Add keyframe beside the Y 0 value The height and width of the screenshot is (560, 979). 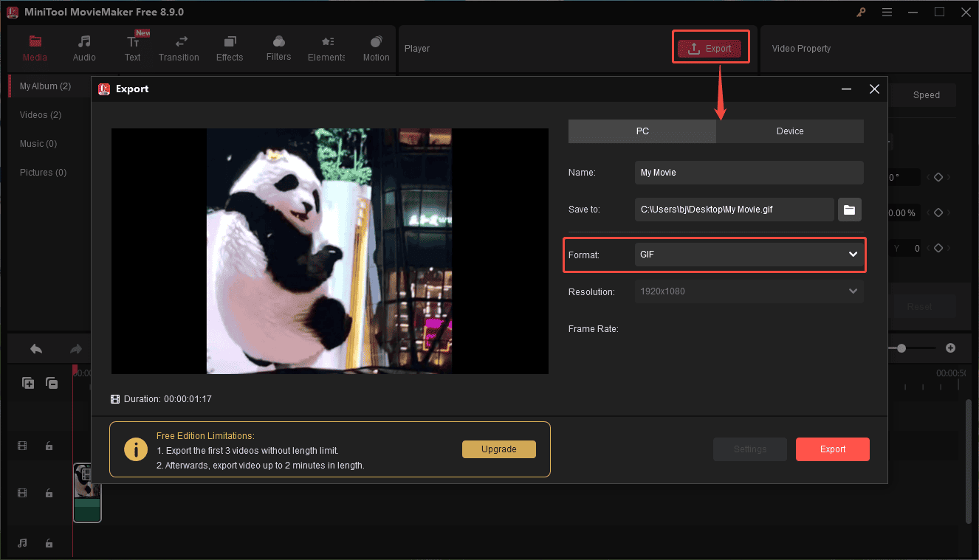pos(938,249)
